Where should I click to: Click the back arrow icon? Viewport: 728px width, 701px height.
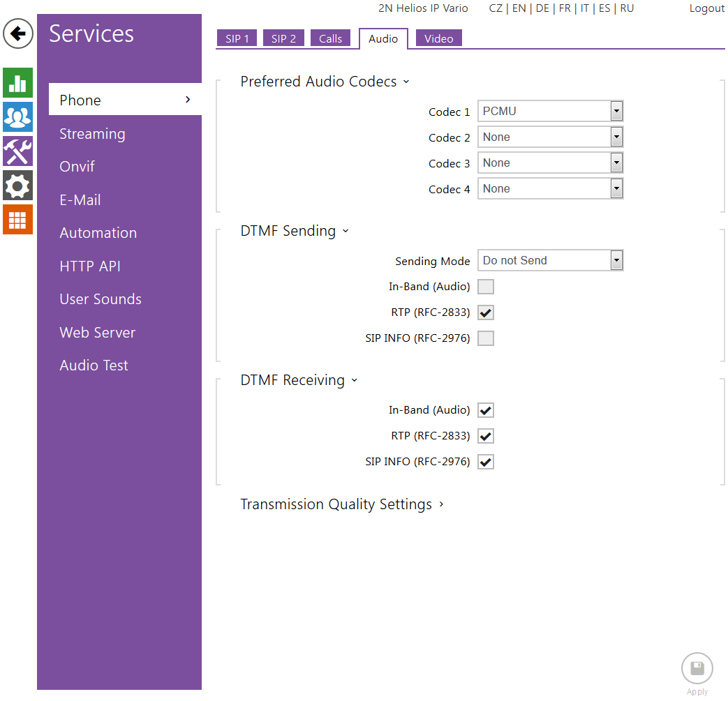click(18, 33)
